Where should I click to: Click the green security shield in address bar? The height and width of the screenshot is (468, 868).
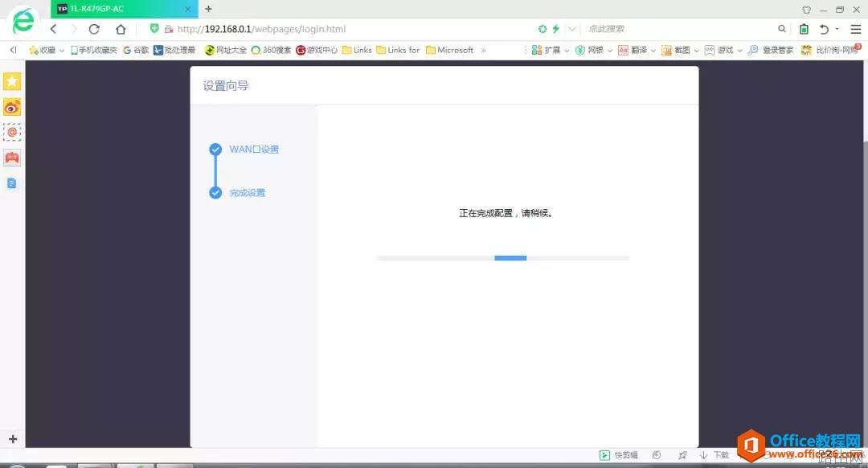(154, 28)
